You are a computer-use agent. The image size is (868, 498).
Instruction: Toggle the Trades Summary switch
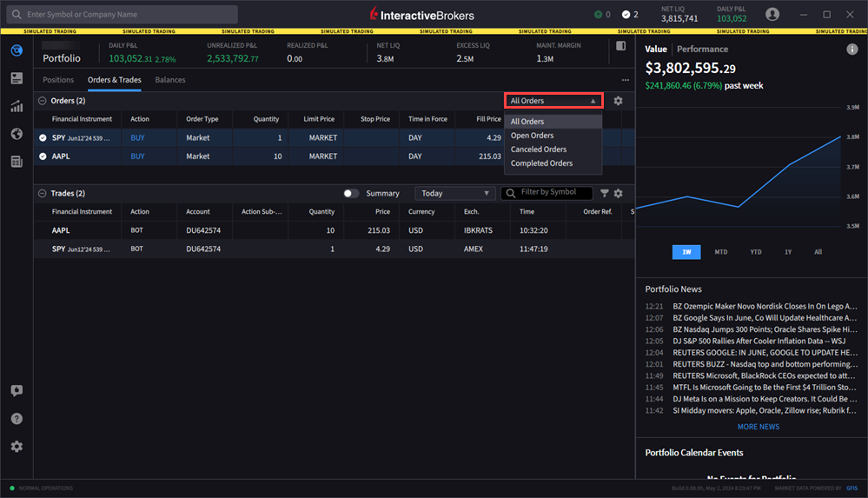pyautogui.click(x=350, y=193)
